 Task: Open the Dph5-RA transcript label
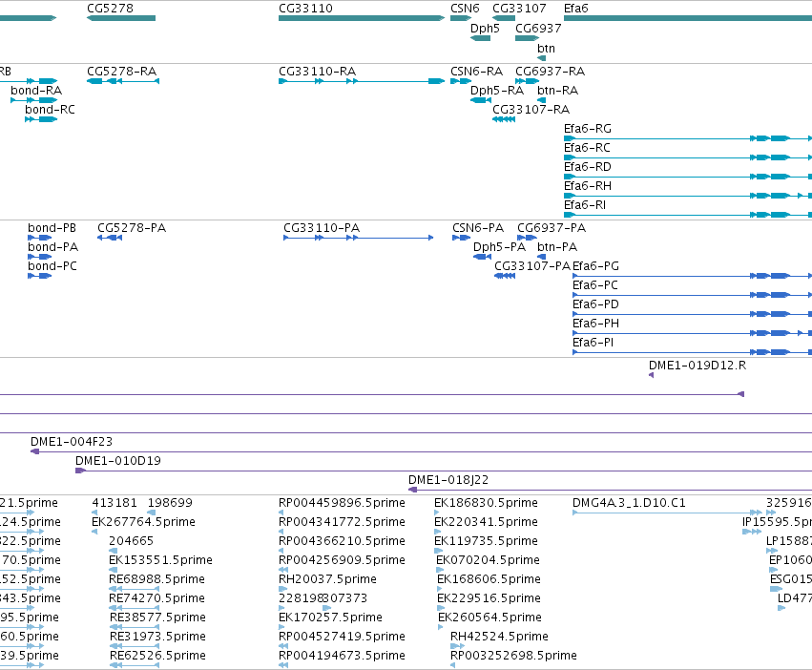point(496,90)
